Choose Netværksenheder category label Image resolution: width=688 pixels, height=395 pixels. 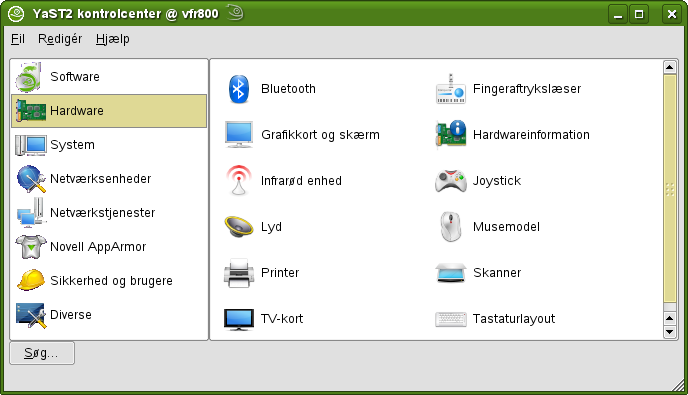tap(100, 179)
